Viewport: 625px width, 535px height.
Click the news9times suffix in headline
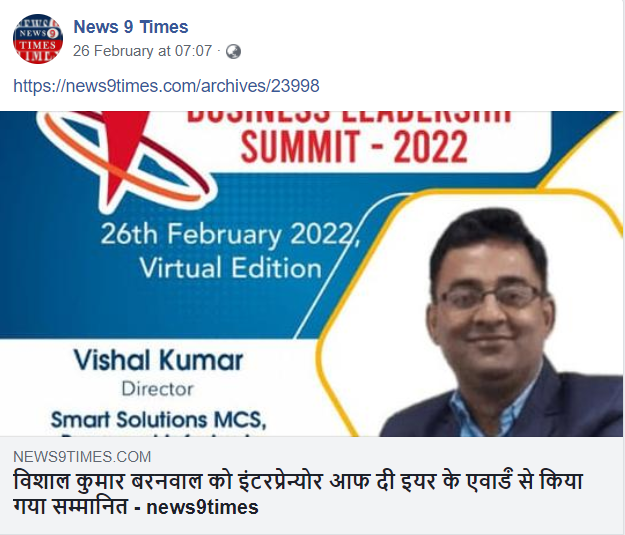202,507
